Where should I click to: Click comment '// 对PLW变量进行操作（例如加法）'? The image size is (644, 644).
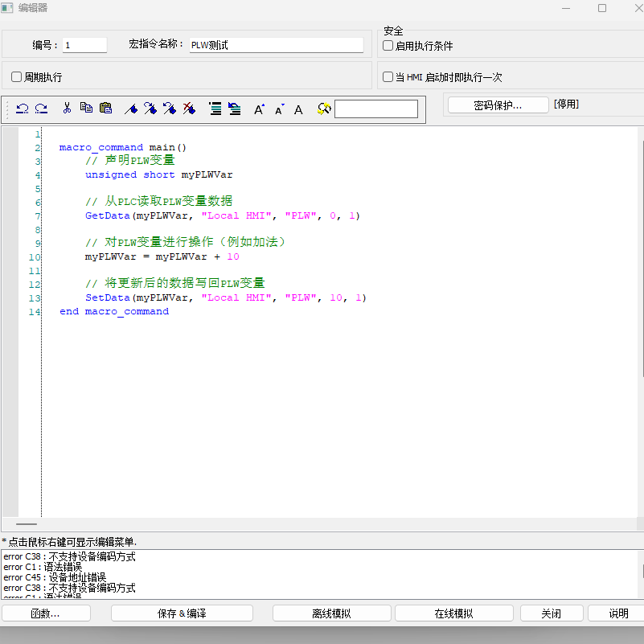point(185,242)
